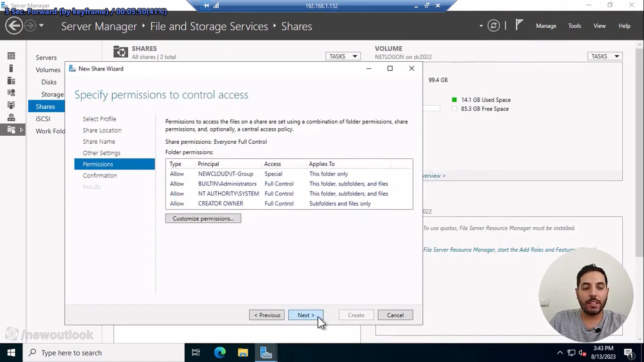644x362 pixels.
Task: Click the Next button in the wizard
Action: (306, 315)
